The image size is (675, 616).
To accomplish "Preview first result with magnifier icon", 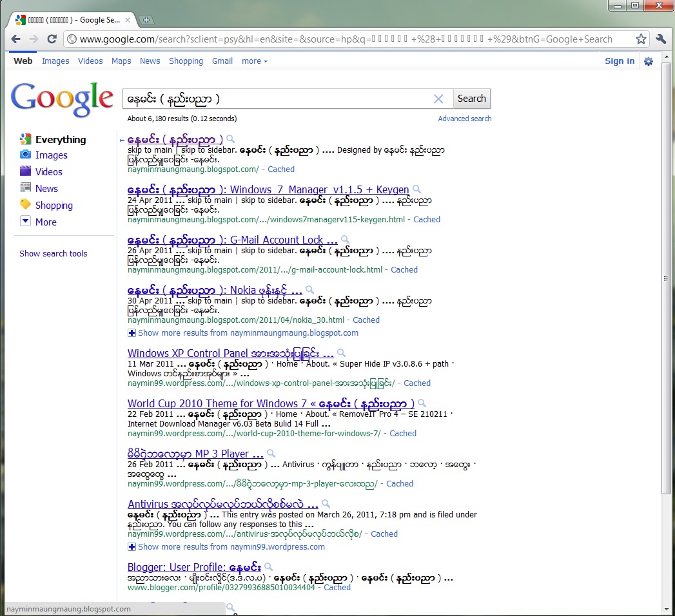I will [x=231, y=139].
